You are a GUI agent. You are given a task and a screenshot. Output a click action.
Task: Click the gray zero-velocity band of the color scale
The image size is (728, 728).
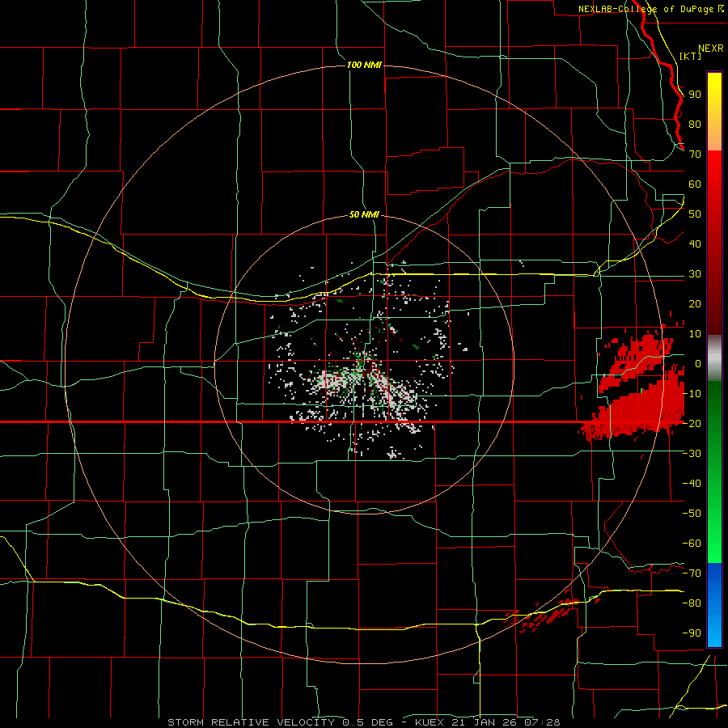[x=714, y=358]
